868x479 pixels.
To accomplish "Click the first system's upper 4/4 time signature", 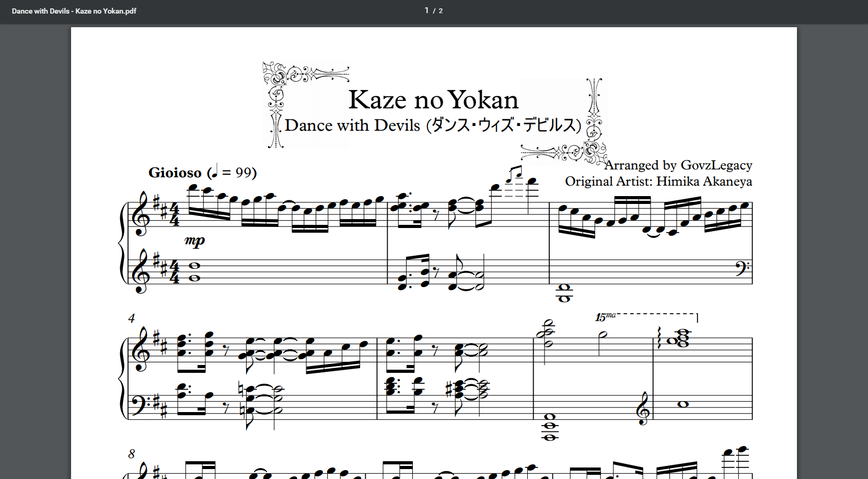I will click(175, 215).
